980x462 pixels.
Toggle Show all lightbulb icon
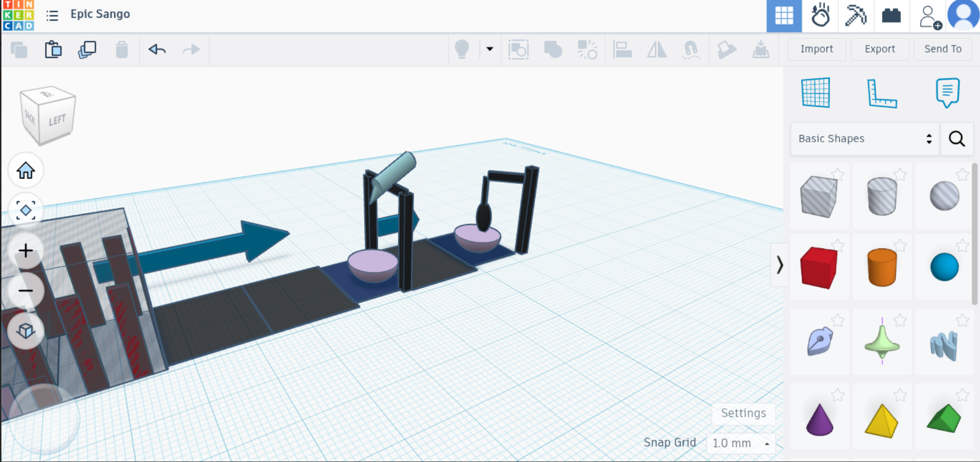pos(462,49)
